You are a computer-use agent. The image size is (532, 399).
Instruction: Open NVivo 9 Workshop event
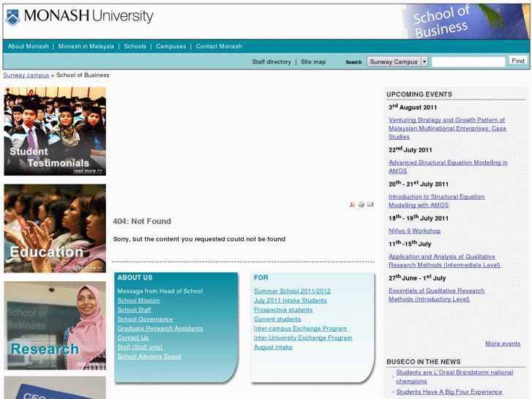[x=415, y=231]
